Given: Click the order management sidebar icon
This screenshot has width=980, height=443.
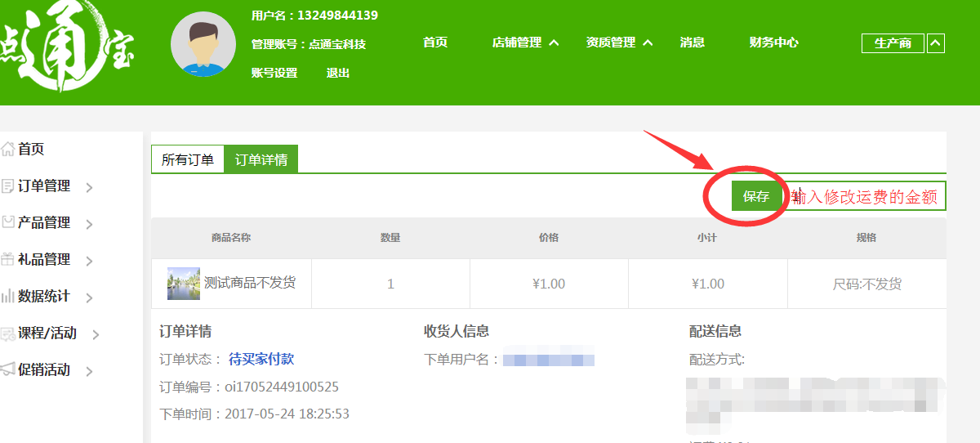Looking at the screenshot, I should tap(8, 186).
